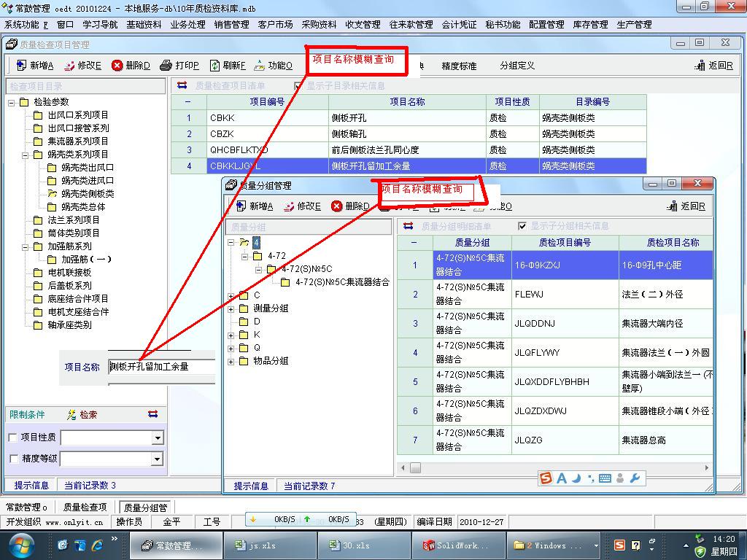747x560 pixels.
Task: Open the 项目性质 dropdown list
Action: point(157,438)
